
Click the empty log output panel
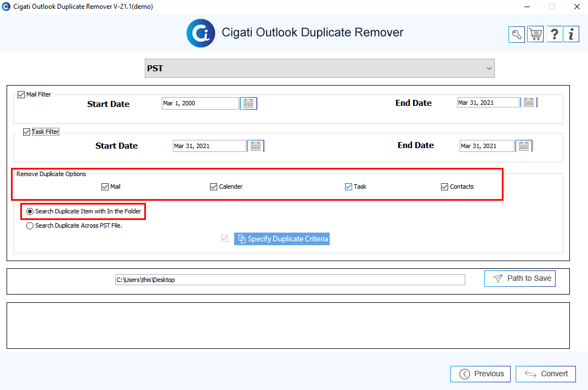pos(288,325)
